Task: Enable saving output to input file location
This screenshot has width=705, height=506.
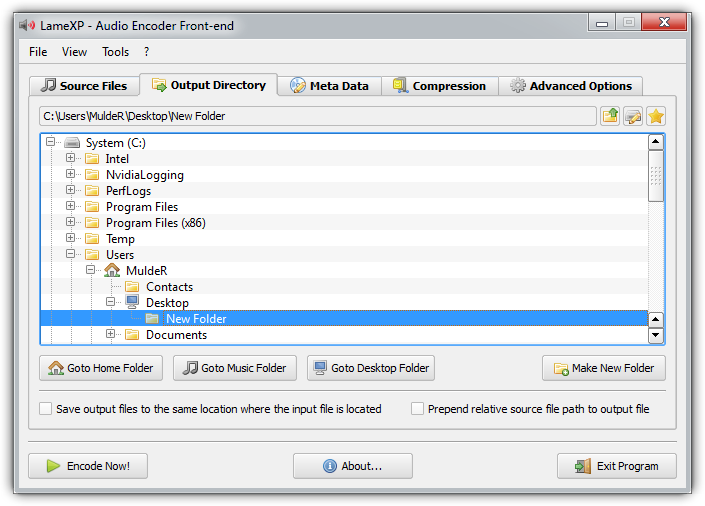Action: tap(45, 408)
